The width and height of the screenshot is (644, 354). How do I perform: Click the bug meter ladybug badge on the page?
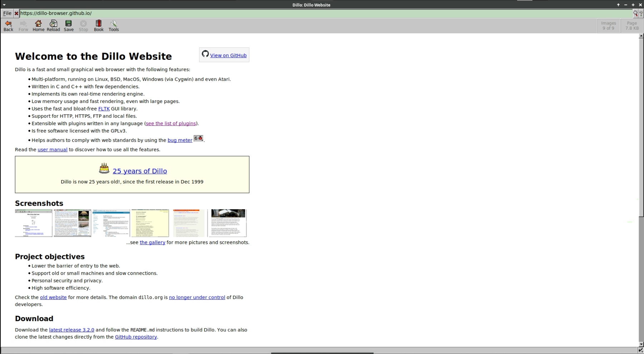tap(198, 138)
